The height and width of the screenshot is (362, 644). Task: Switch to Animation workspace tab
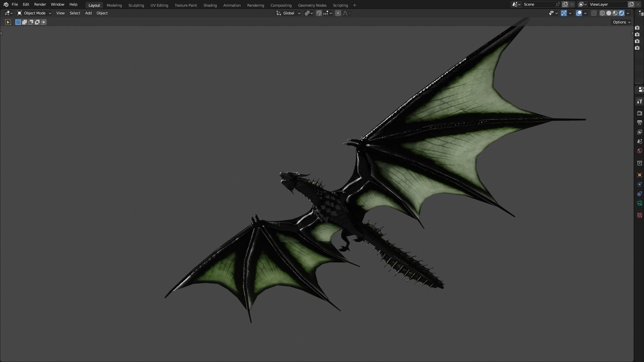click(x=232, y=5)
